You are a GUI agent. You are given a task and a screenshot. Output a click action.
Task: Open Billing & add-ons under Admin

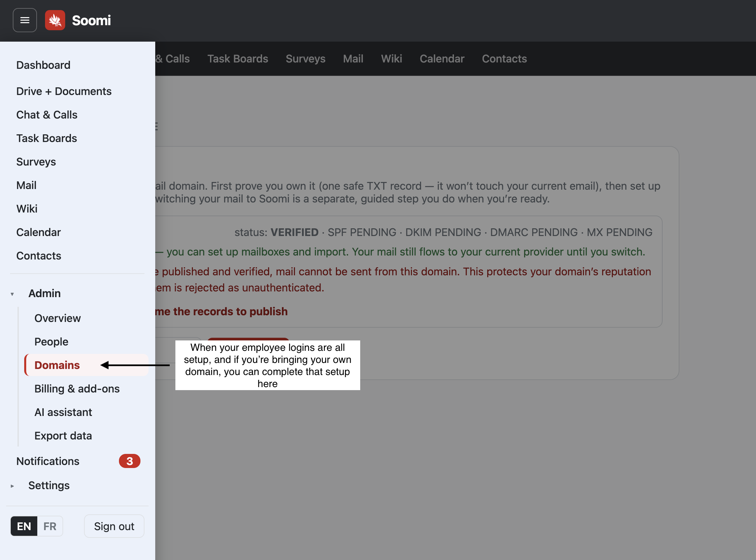pyautogui.click(x=77, y=389)
